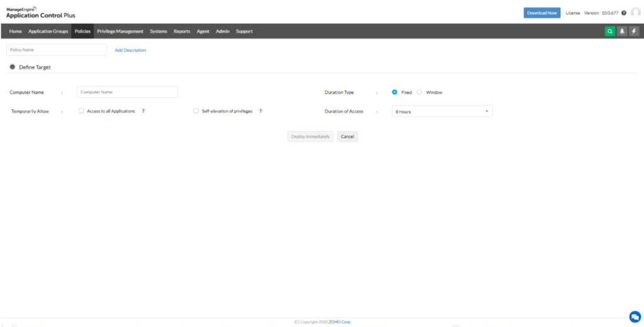Open the Application Groups menu
644x327 pixels.
click(48, 31)
